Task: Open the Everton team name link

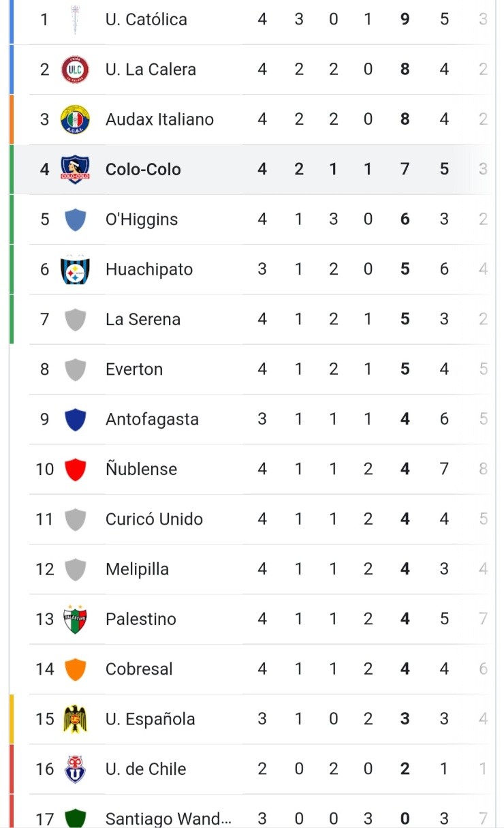Action: click(134, 369)
